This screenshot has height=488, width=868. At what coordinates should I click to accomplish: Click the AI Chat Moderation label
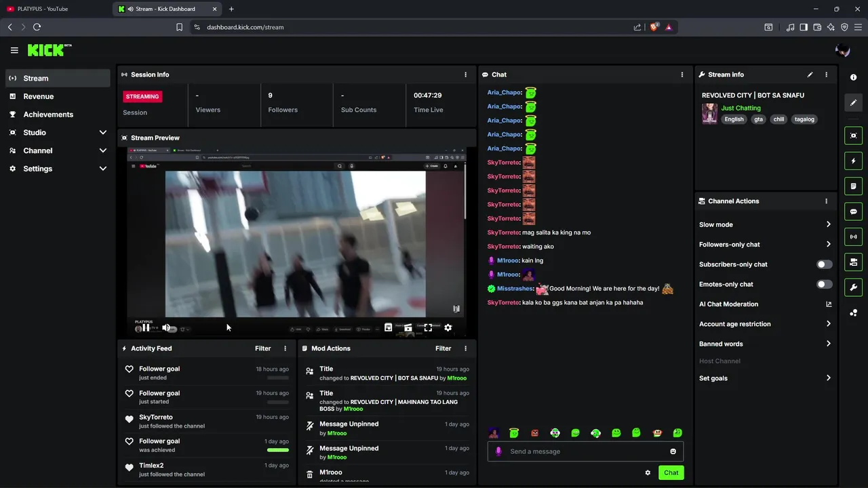click(x=728, y=304)
